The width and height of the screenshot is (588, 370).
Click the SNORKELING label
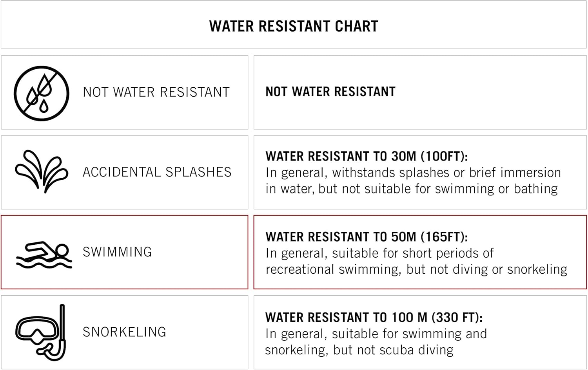point(124,332)
